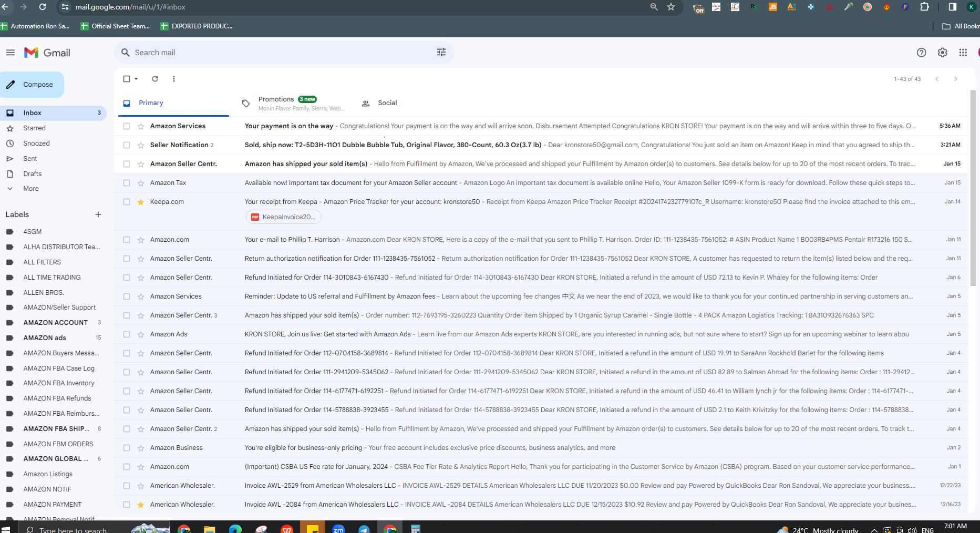This screenshot has width=980, height=533.
Task: Open the Chrome extensions puzzle icon
Action: coord(924,7)
